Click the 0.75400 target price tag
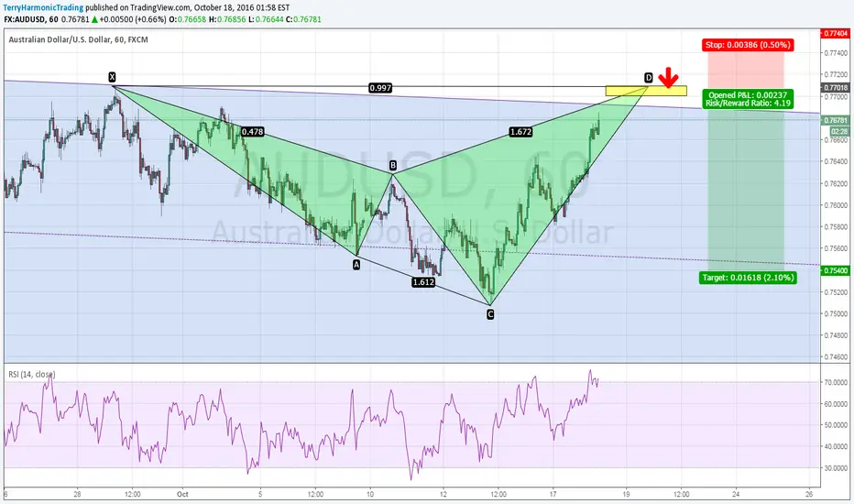 (836, 271)
